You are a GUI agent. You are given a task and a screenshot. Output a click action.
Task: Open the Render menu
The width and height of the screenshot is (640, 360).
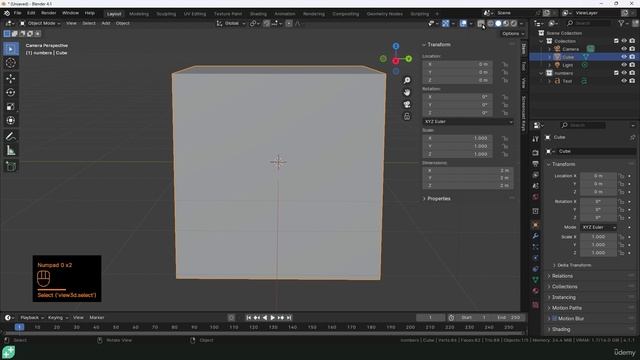tap(49, 13)
